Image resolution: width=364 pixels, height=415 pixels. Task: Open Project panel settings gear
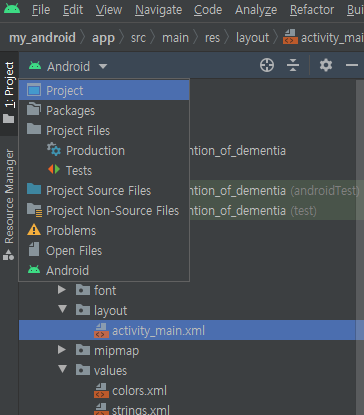click(326, 65)
